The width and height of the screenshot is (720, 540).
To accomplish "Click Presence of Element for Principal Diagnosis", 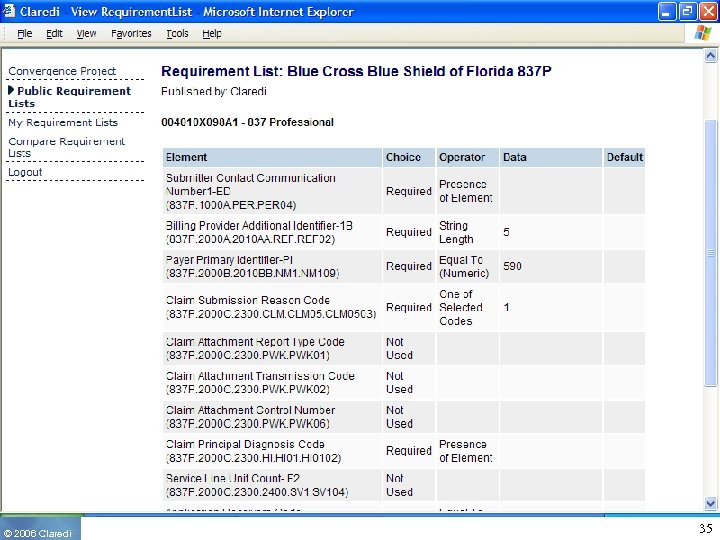I will [x=467, y=451].
